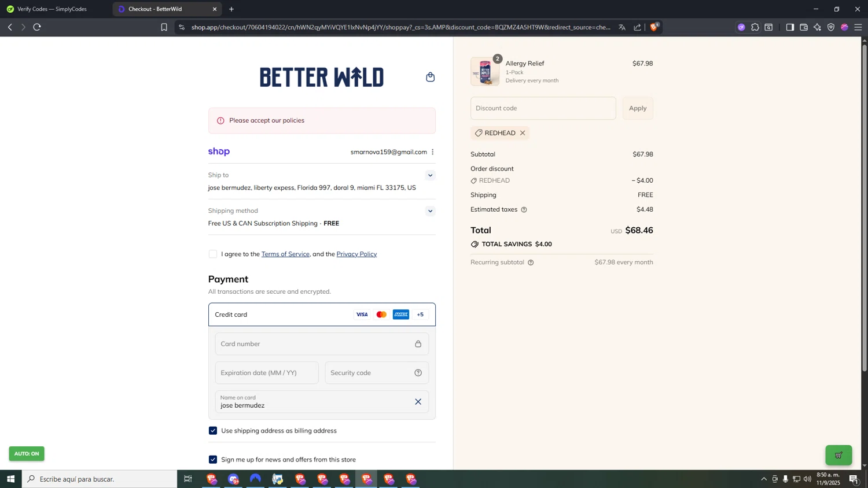Viewport: 868px width, 488px height.
Task: Click the Apply discount button
Action: pyautogui.click(x=638, y=108)
